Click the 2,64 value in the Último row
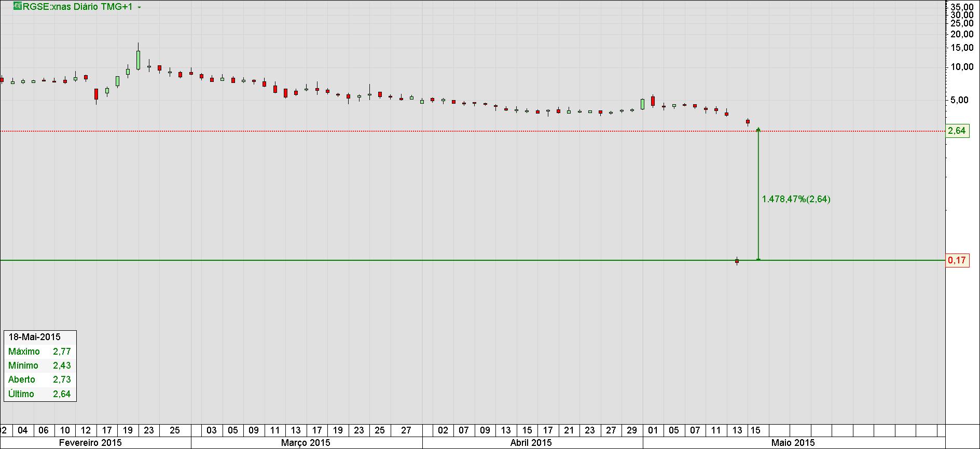This screenshot has width=980, height=449. tap(62, 394)
